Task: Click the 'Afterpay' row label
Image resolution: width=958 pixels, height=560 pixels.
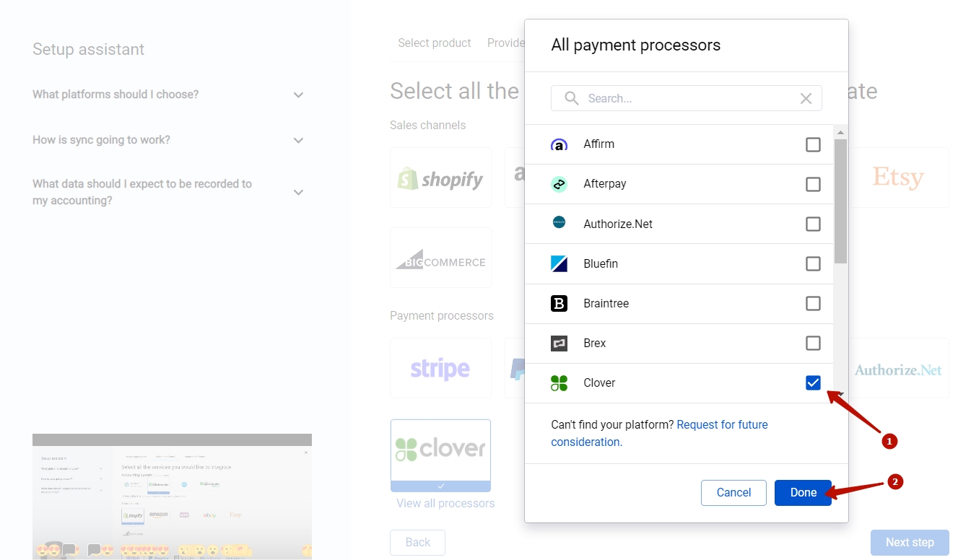Action: click(605, 184)
